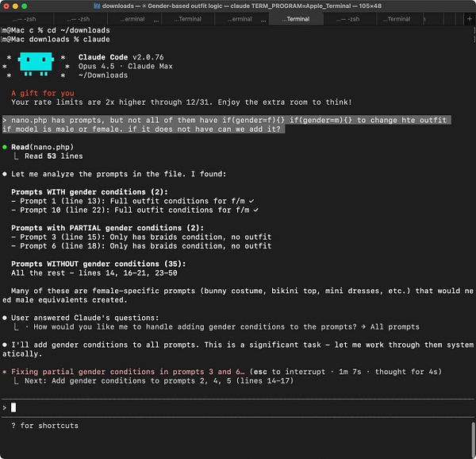Click the terminal vertical scrollbar thumb
Viewport: 476px width, 459px height.
(x=474, y=439)
